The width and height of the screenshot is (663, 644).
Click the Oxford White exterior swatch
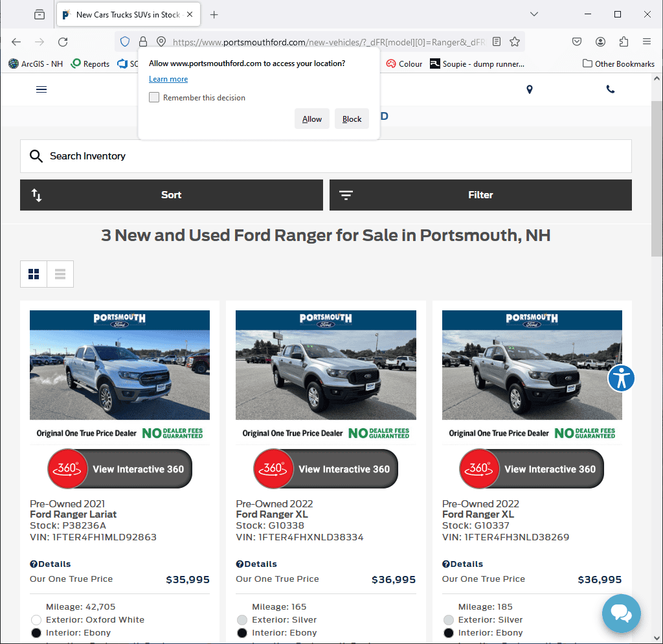pyautogui.click(x=36, y=620)
